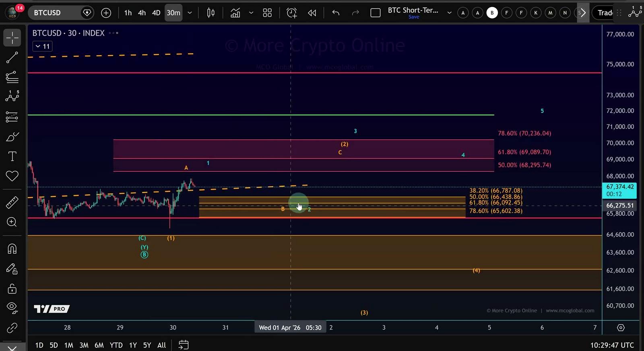The width and height of the screenshot is (644, 351).
Task: Collapse the 11 indicators legend
Action: tap(42, 46)
